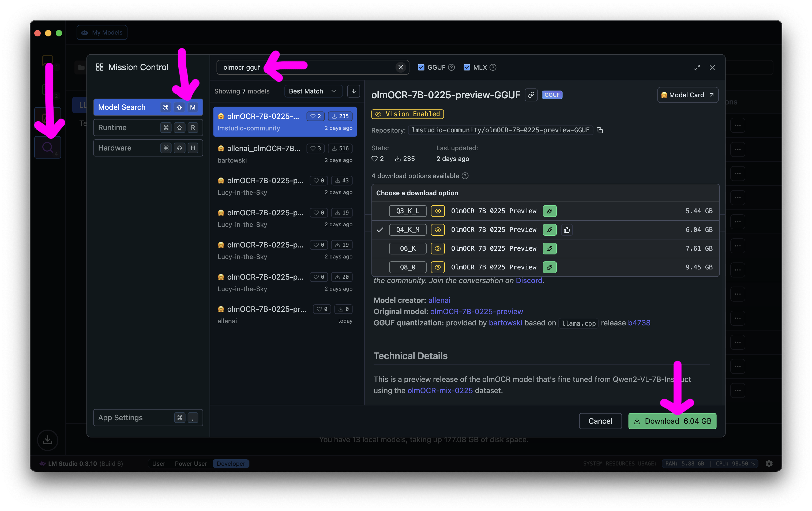Image resolution: width=812 pixels, height=511 pixels.
Task: Click the green link icon for Q6_K
Action: [550, 249]
